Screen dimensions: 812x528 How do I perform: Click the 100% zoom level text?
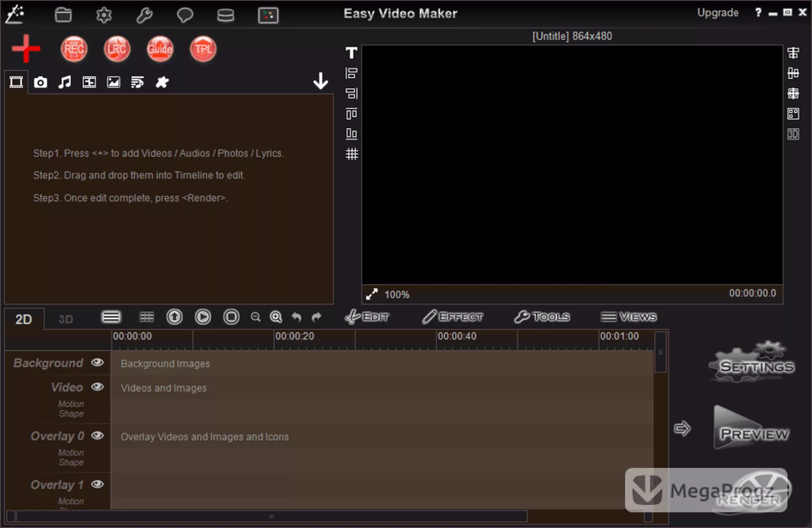point(397,294)
